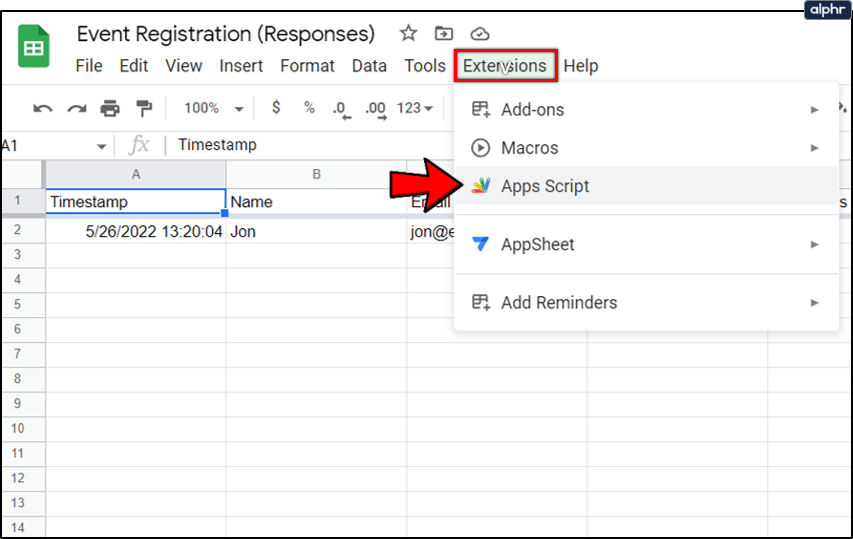
Task: Click the AppSheet logo icon
Action: (480, 244)
